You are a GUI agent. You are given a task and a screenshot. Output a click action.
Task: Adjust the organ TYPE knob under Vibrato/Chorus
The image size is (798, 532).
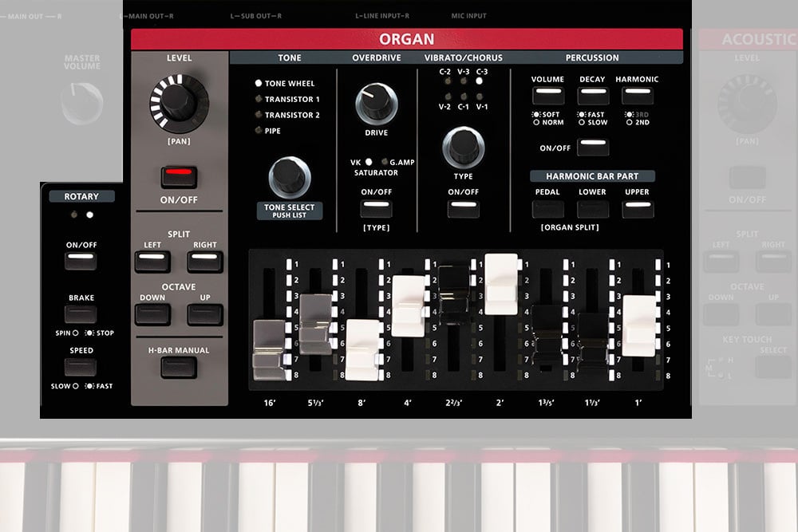point(464,148)
